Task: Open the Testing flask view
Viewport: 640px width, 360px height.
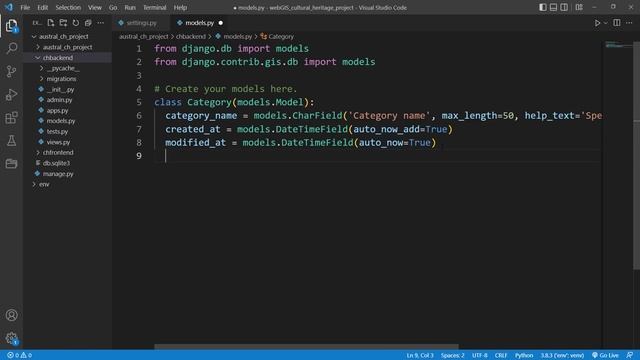Action: click(x=11, y=140)
